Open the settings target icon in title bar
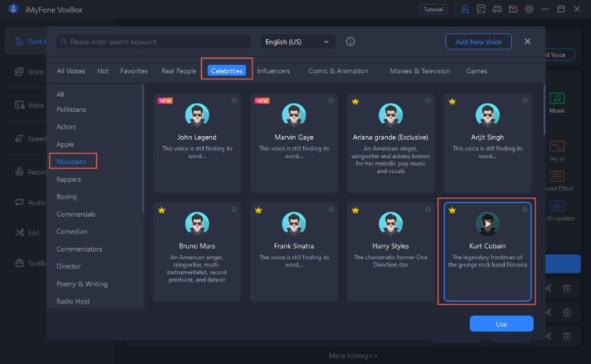 pyautogui.click(x=529, y=9)
